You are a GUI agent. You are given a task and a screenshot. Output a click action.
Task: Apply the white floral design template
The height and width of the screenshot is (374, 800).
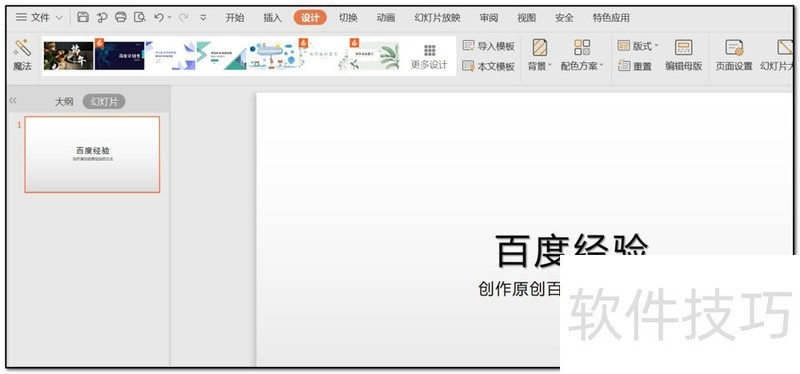click(x=324, y=56)
